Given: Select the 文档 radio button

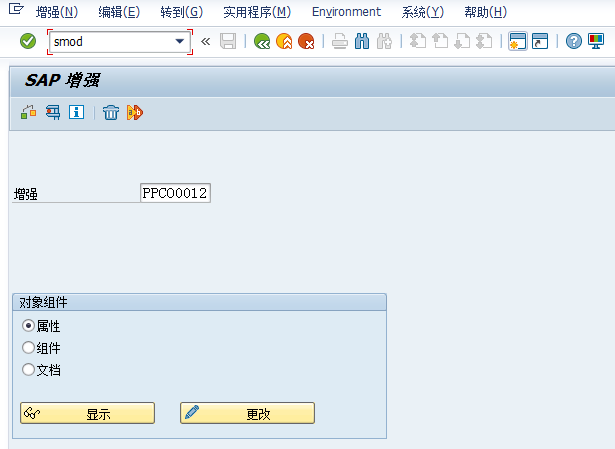Looking at the screenshot, I should (28, 370).
